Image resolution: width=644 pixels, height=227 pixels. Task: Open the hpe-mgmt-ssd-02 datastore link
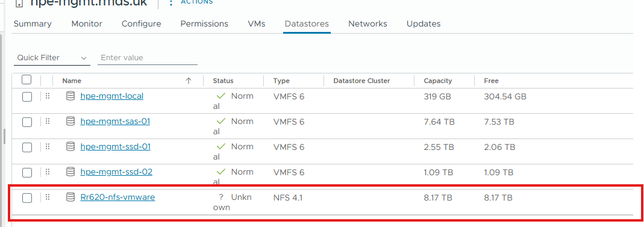(x=116, y=172)
